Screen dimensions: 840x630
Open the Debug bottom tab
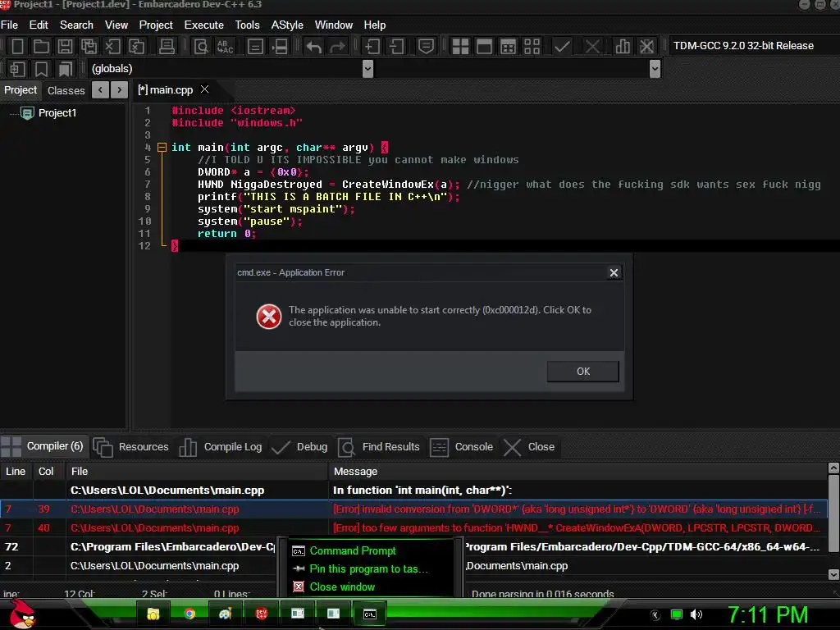300,447
